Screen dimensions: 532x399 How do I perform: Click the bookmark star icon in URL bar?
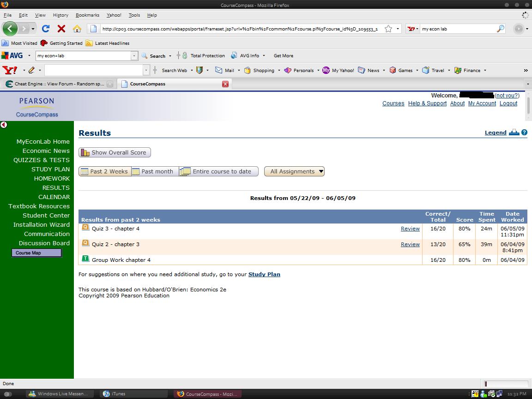(x=388, y=29)
